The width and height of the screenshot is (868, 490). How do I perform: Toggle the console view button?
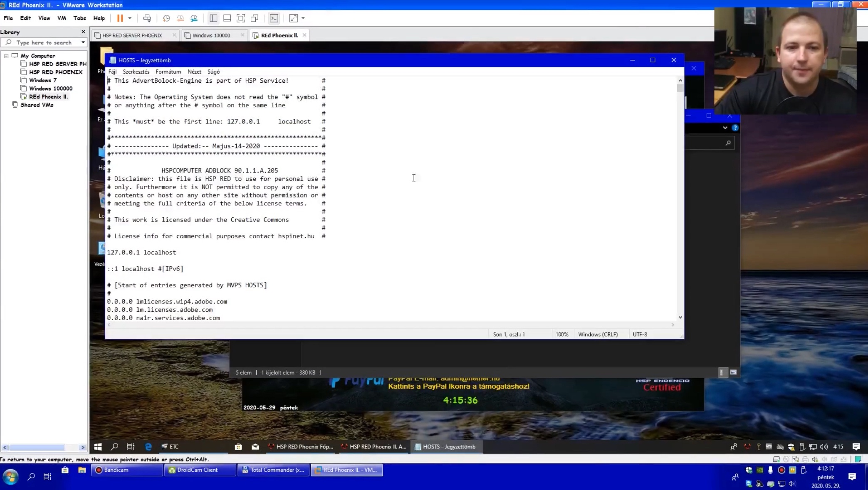click(x=274, y=18)
